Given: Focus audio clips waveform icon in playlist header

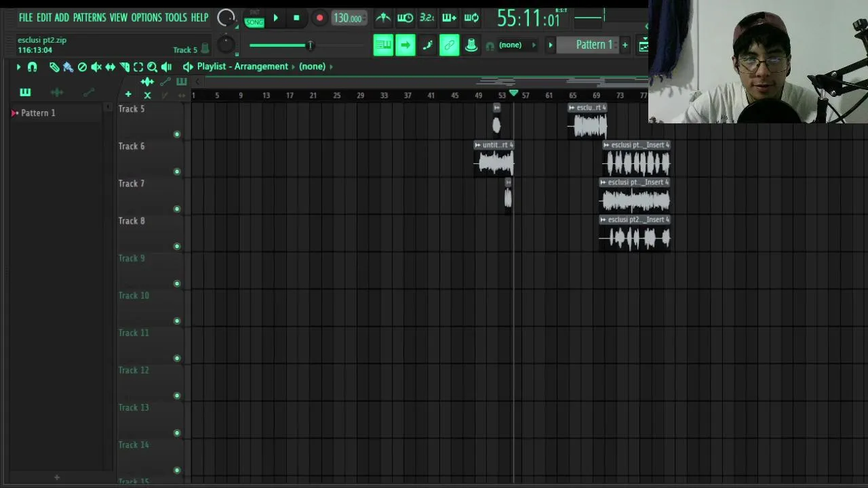Looking at the screenshot, I should pos(147,82).
